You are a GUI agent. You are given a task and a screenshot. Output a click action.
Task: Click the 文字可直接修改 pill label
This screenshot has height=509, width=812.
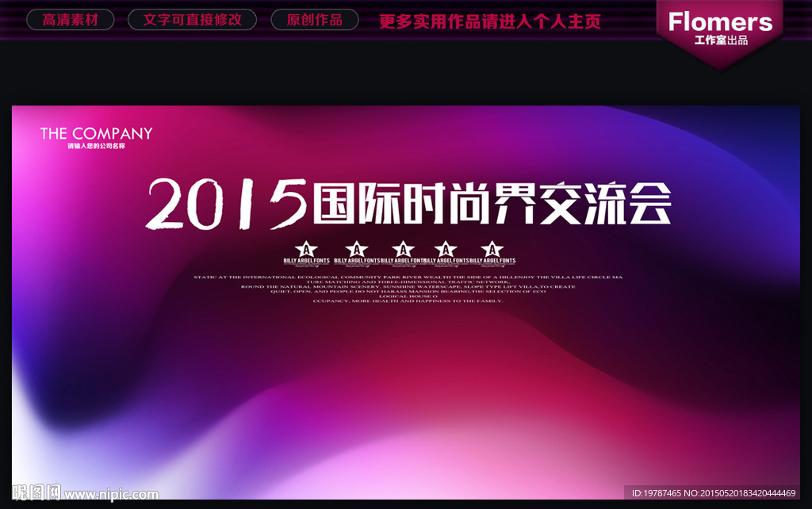192,20
